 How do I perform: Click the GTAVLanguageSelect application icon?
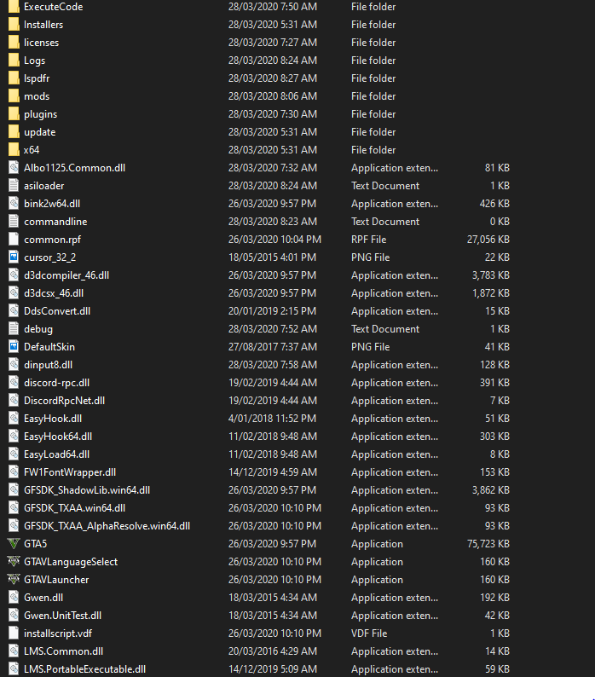click(x=14, y=562)
